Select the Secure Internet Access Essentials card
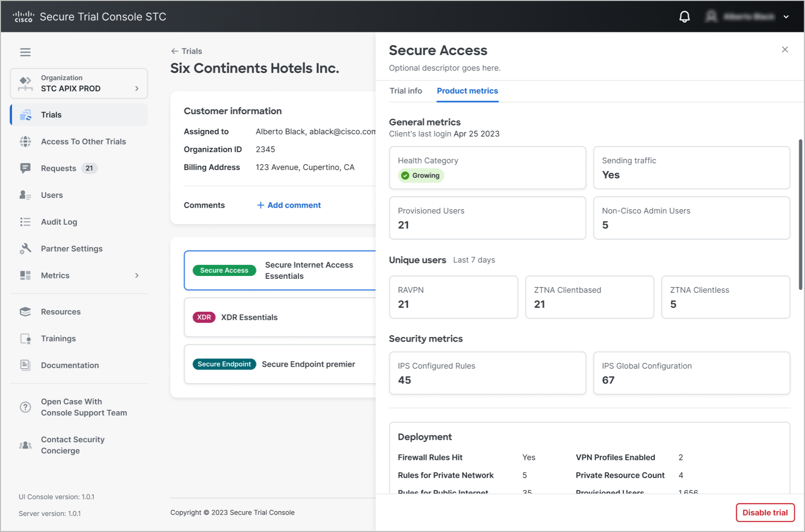 click(x=280, y=271)
